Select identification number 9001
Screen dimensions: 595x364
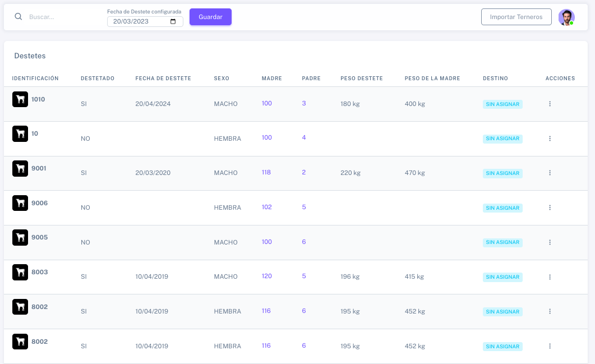click(x=39, y=168)
